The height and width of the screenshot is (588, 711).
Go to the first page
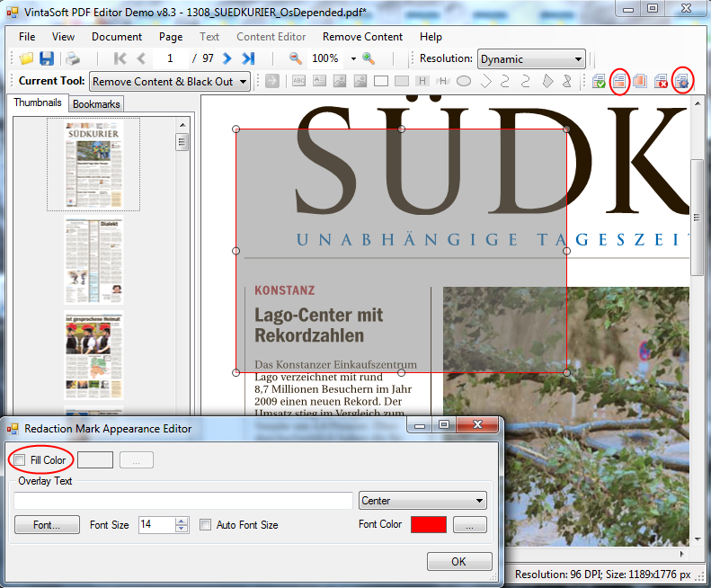(120, 58)
